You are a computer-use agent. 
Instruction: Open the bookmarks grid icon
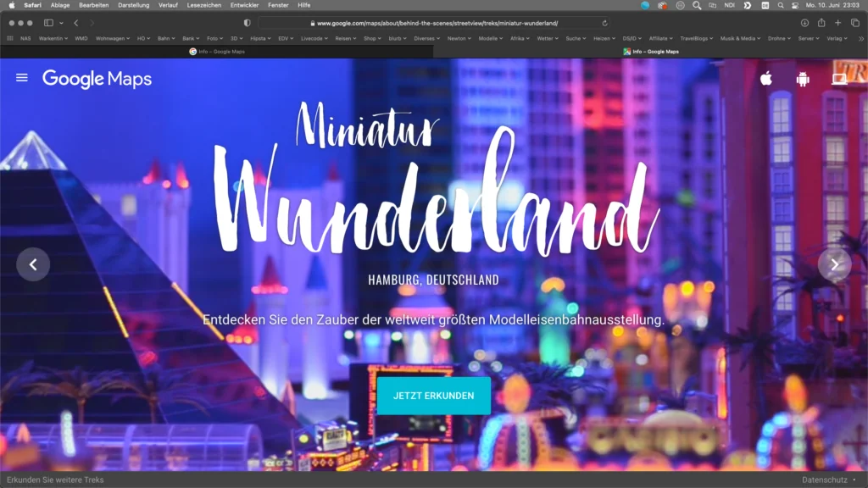[10, 39]
